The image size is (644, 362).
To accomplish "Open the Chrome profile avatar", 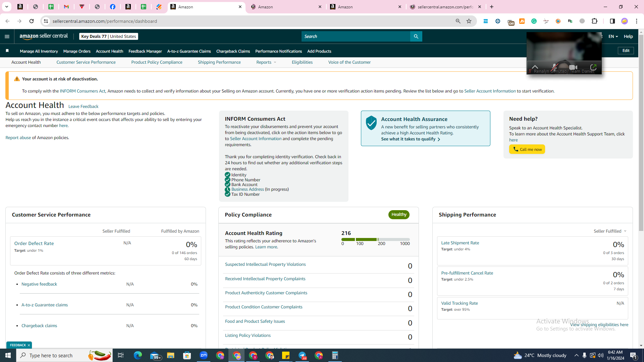I will [625, 21].
